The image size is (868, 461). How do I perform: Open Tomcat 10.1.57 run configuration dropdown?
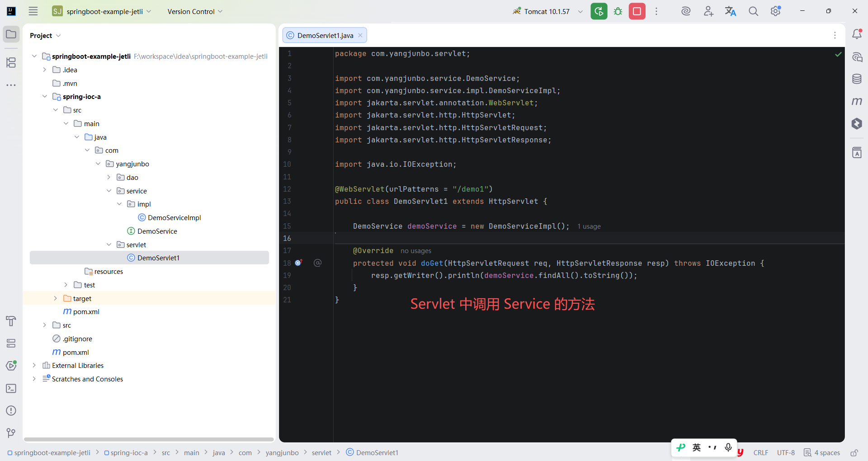(547, 11)
